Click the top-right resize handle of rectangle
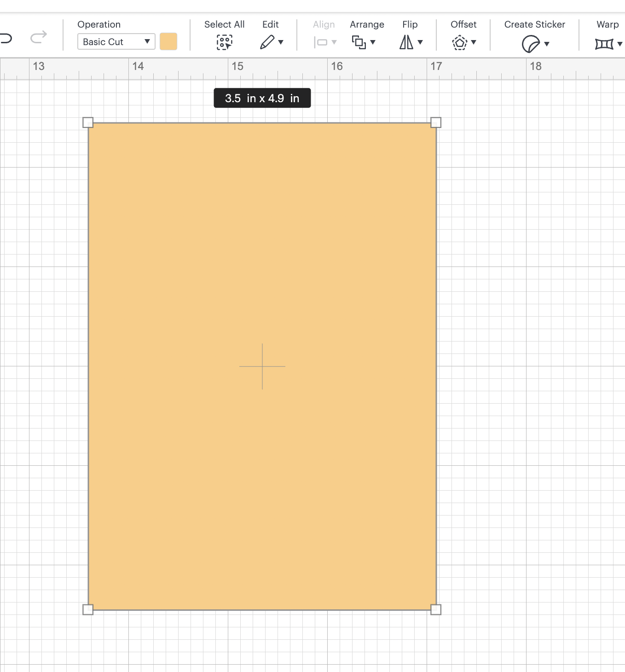The image size is (625, 672). point(436,122)
